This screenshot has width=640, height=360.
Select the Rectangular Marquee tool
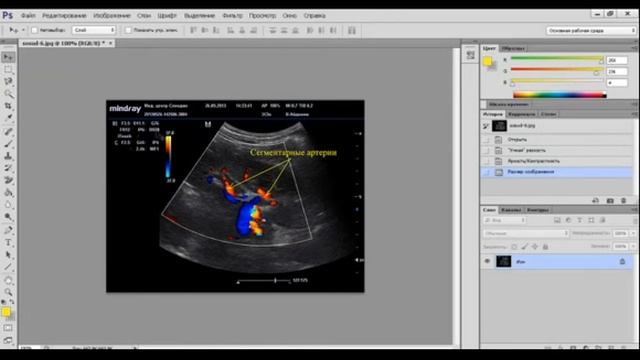tap(8, 69)
